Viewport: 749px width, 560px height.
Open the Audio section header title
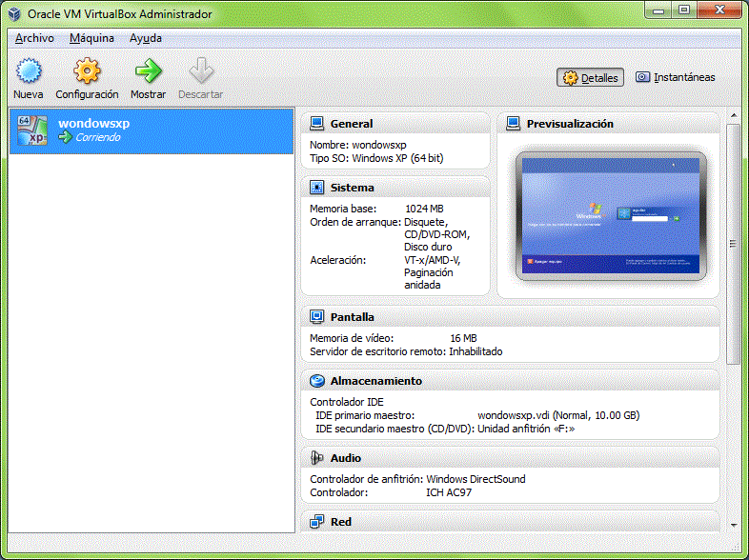pyautogui.click(x=345, y=458)
